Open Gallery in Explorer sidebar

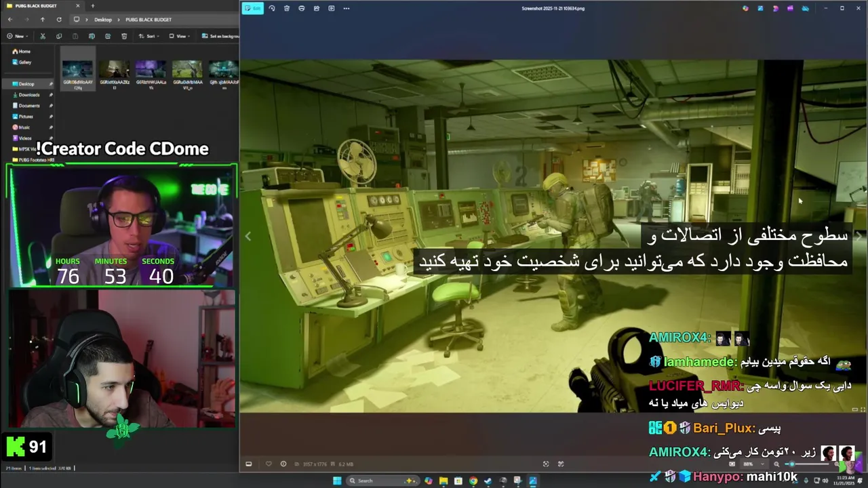coord(21,62)
